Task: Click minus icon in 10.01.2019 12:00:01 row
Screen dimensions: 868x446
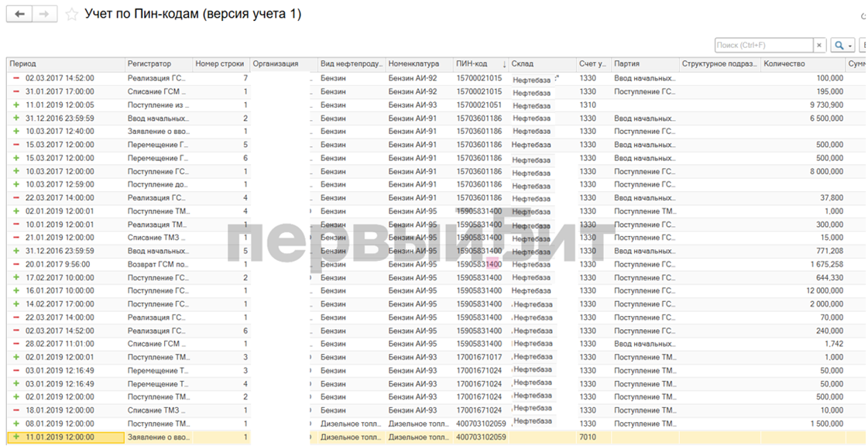Action: (x=16, y=224)
